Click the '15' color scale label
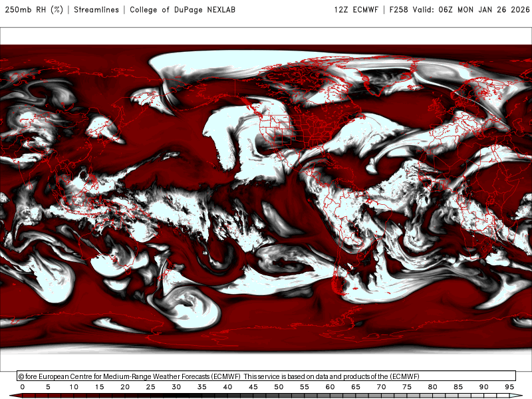The width and height of the screenshot is (532, 399). point(99,387)
